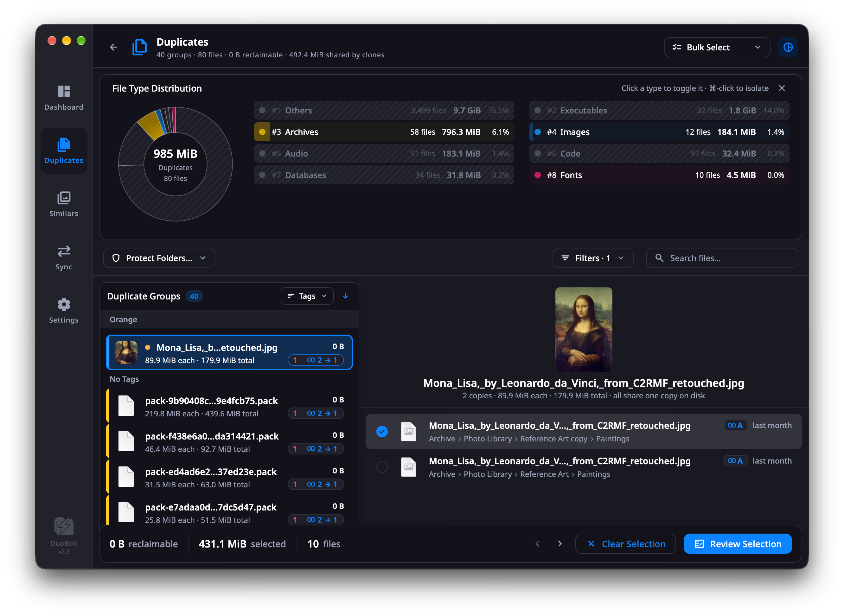The image size is (844, 616).
Task: Click the file icon of pack-9b90408c pack
Action: click(126, 406)
